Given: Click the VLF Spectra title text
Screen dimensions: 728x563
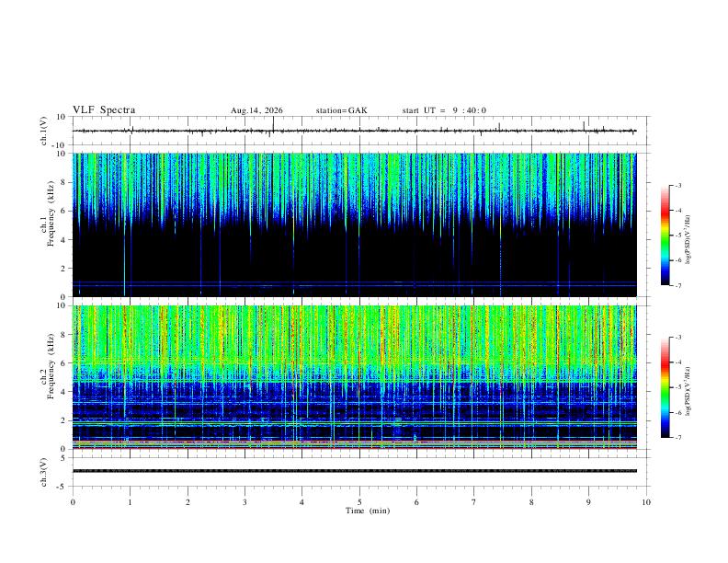Looking at the screenshot, I should pos(104,110).
